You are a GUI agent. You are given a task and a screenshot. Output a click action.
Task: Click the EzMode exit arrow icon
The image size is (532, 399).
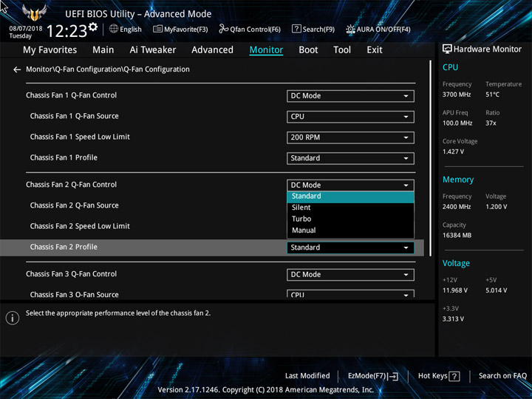point(393,376)
